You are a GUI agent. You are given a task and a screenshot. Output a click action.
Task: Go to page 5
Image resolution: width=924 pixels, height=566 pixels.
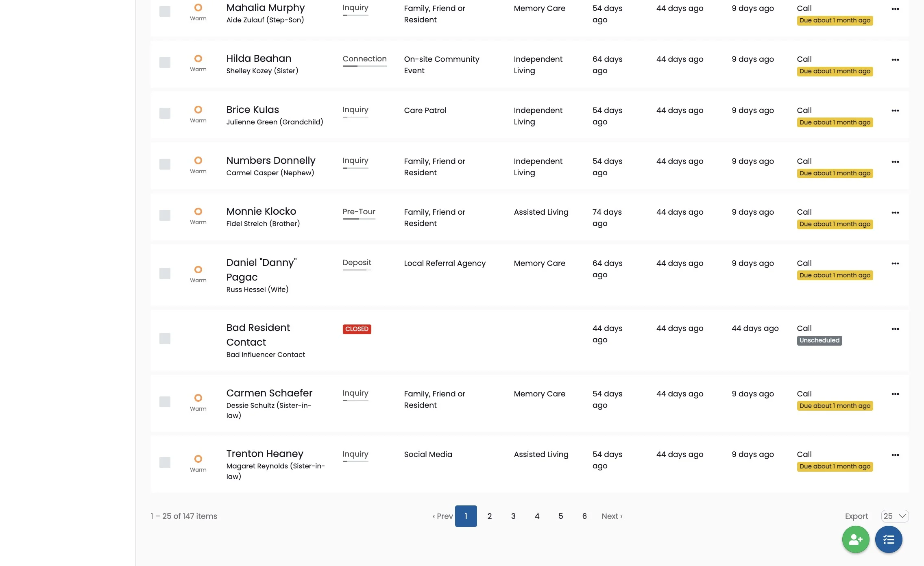point(561,516)
